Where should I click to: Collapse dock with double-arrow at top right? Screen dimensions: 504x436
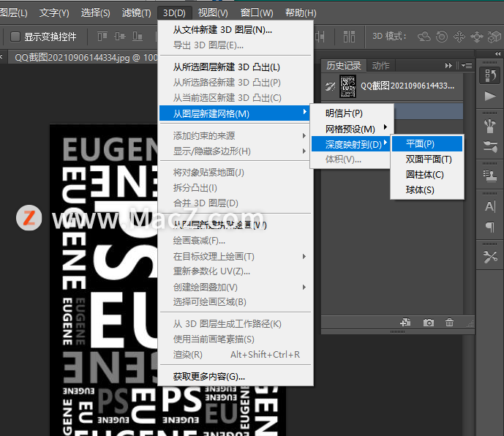498,53
